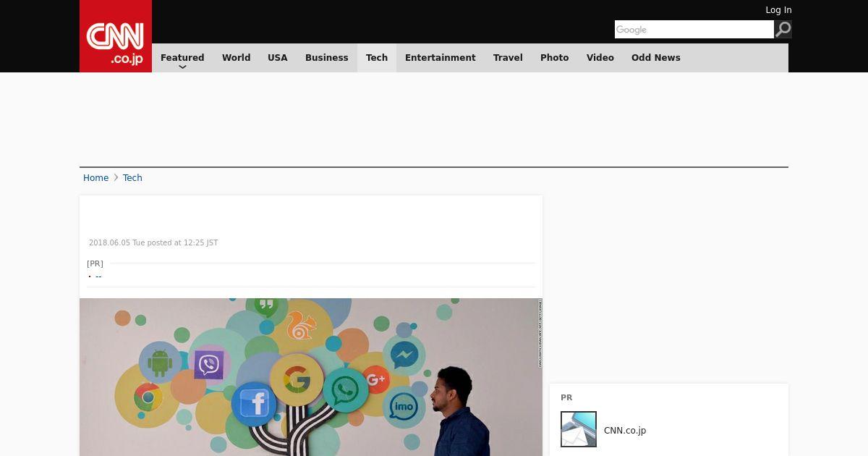The width and height of the screenshot is (868, 456).
Task: Focus the Google search field
Action: pos(694,30)
